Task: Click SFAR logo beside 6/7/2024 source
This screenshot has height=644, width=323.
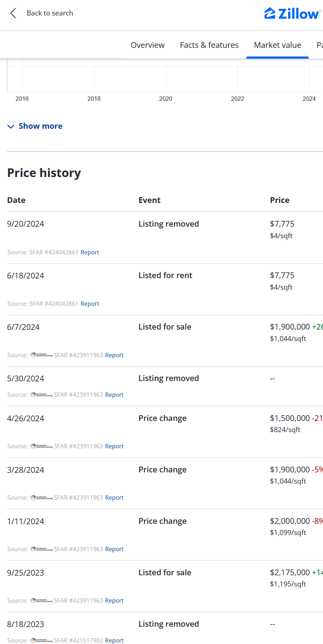Action: pyautogui.click(x=41, y=355)
